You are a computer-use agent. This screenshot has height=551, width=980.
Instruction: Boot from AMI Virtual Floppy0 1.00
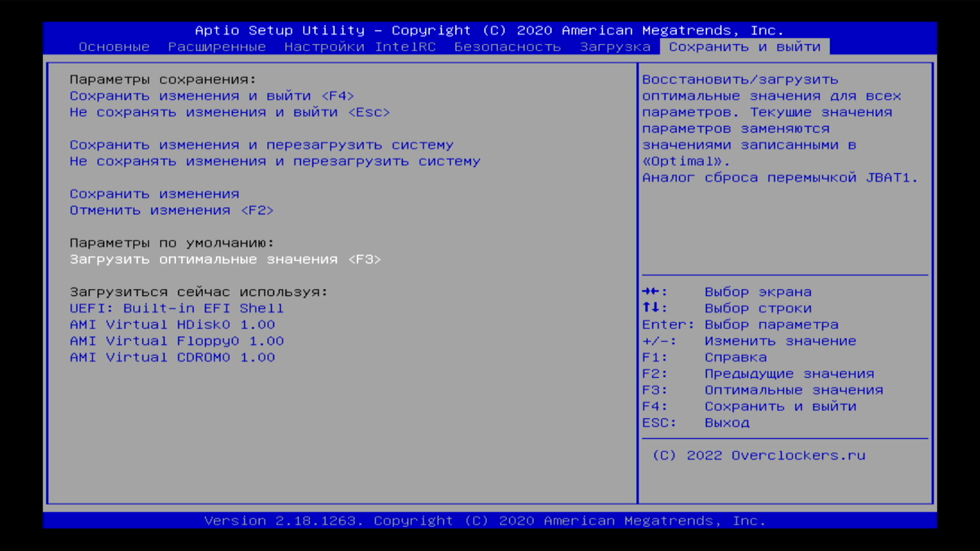tap(176, 341)
